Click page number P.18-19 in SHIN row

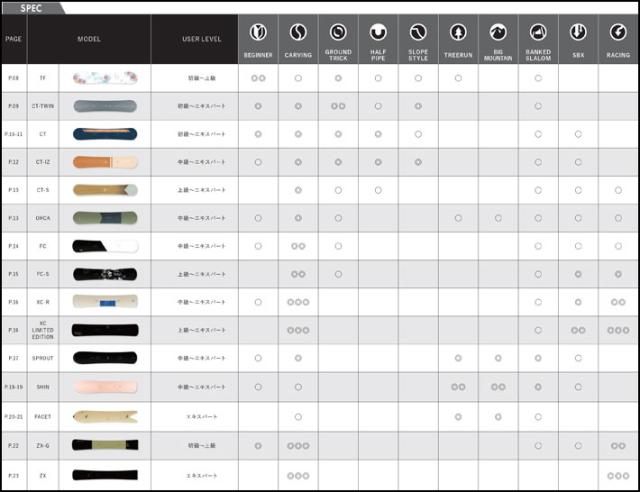[13, 387]
